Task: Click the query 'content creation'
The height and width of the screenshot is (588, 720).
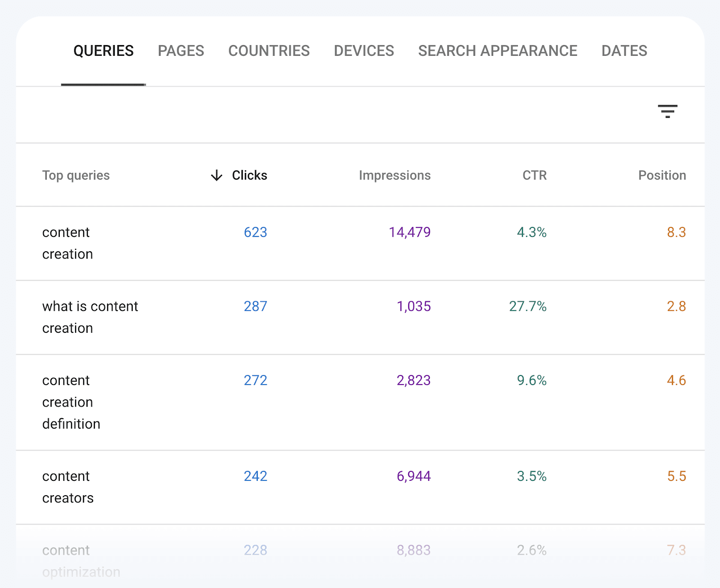Action: [x=67, y=243]
